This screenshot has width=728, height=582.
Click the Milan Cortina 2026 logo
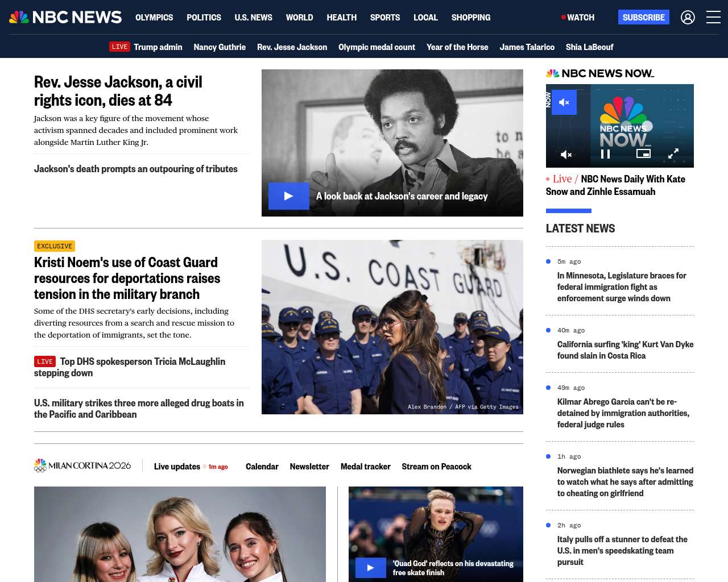83,466
